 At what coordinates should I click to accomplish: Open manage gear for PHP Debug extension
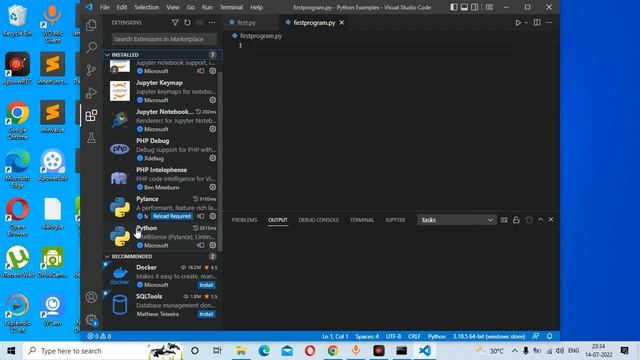coord(213,158)
